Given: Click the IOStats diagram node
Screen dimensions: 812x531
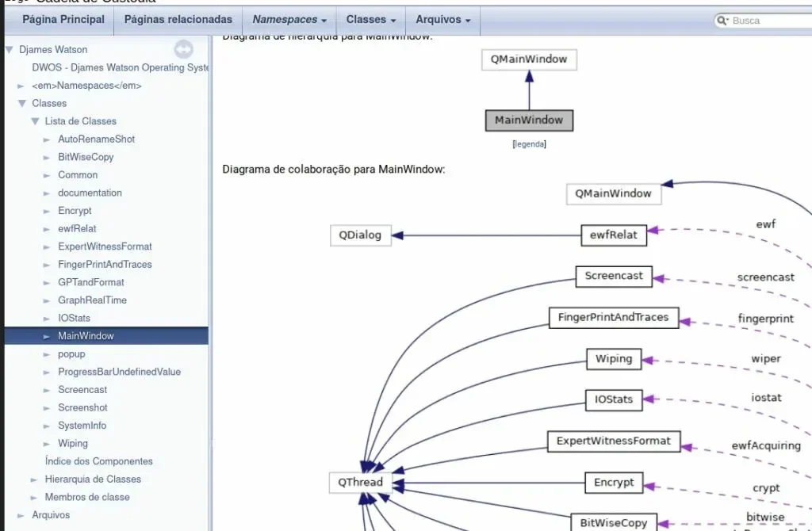Looking at the screenshot, I should (614, 400).
